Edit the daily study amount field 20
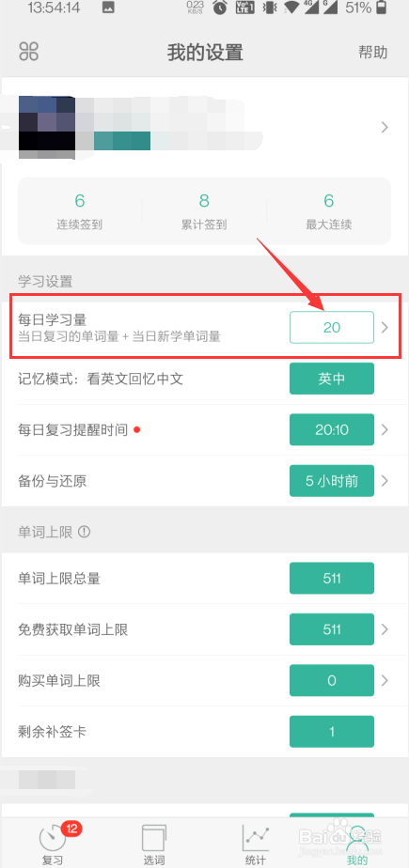Viewport: 409px width, 868px height. (331, 327)
